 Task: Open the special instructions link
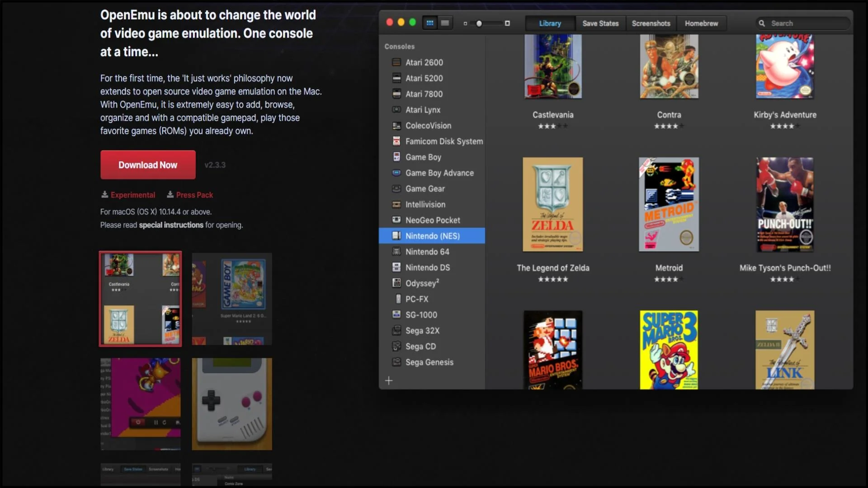pyautogui.click(x=171, y=225)
